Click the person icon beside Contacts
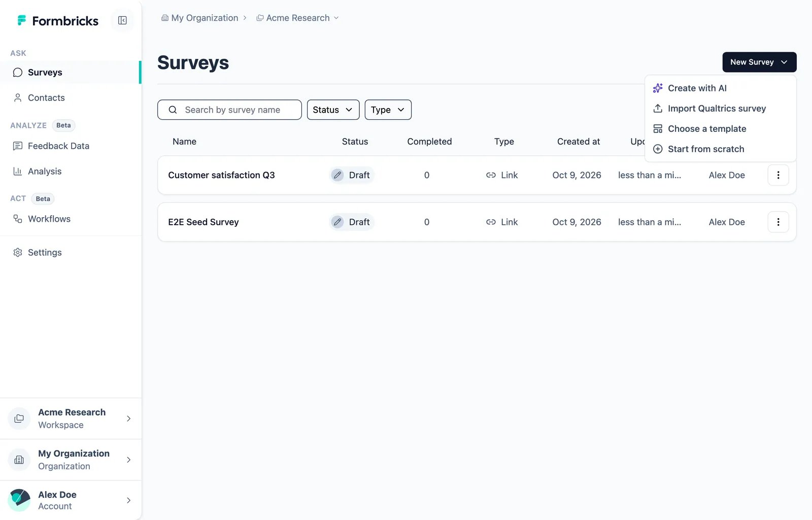 [18, 98]
